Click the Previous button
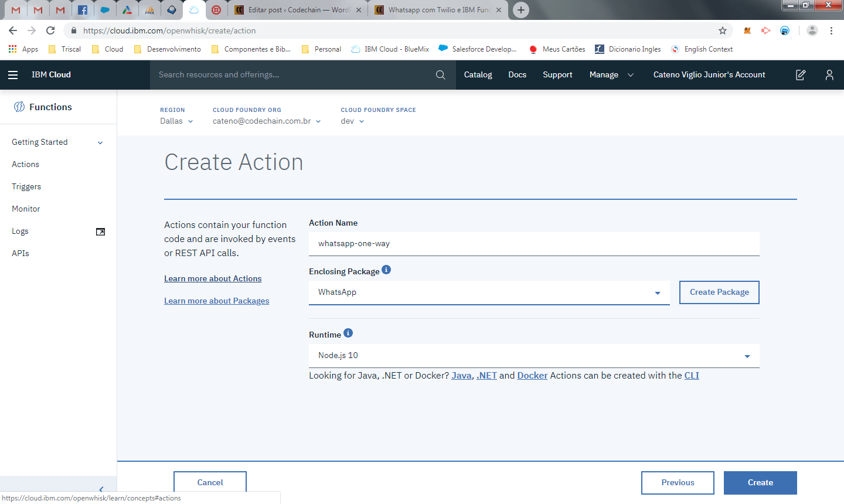 click(x=678, y=483)
